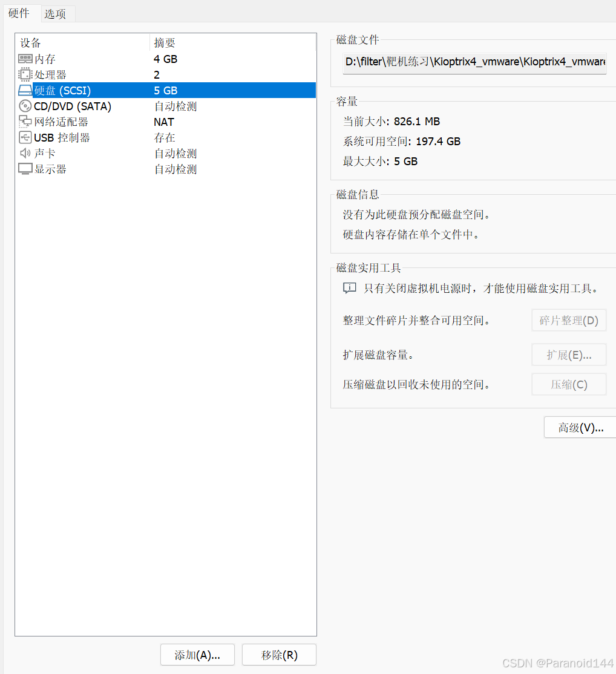The image size is (616, 674).
Task: Select the 网络适配器 row label
Action: [61, 122]
